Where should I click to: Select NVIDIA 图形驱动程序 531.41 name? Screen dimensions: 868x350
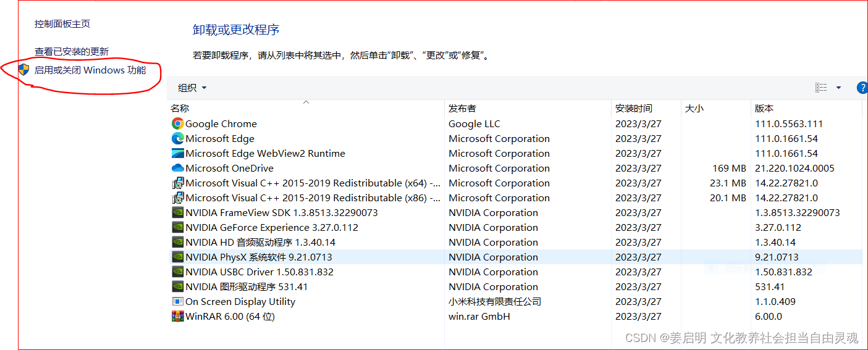click(246, 286)
